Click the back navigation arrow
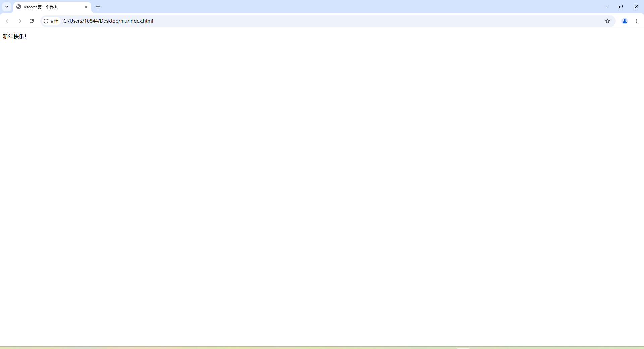 click(x=7, y=21)
